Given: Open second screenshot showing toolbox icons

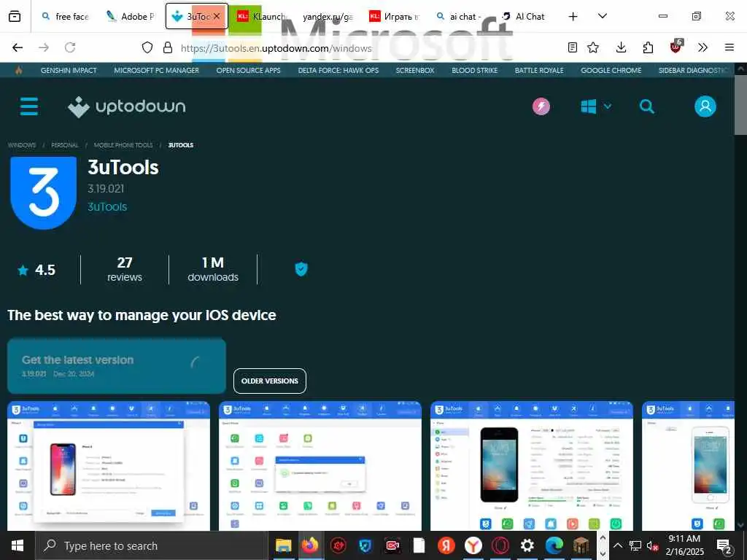Looking at the screenshot, I should click(x=320, y=466).
